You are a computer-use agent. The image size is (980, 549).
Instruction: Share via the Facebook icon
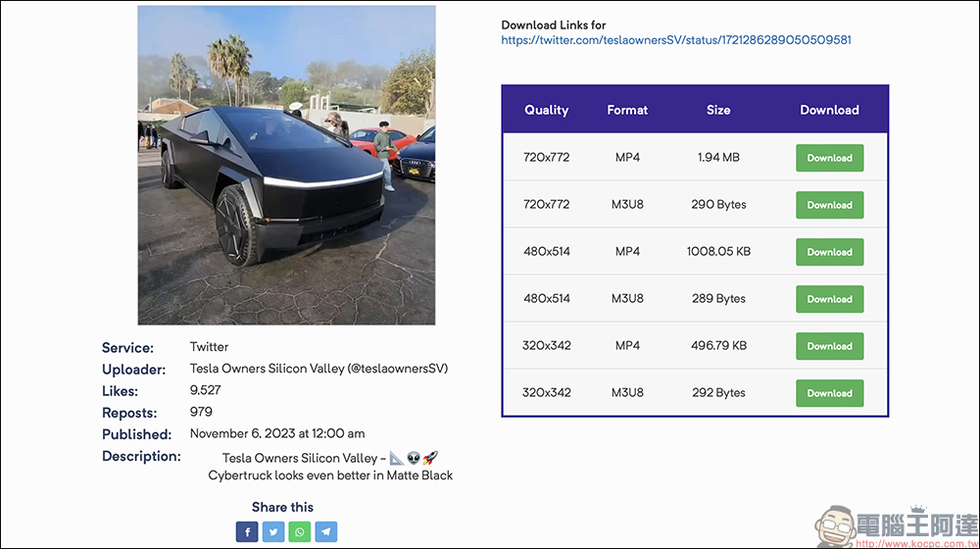[247, 532]
